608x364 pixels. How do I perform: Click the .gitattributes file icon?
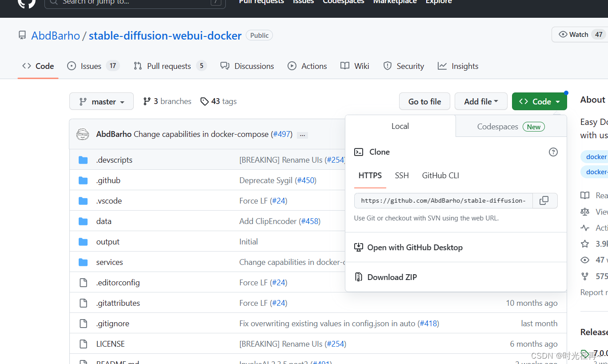83,303
